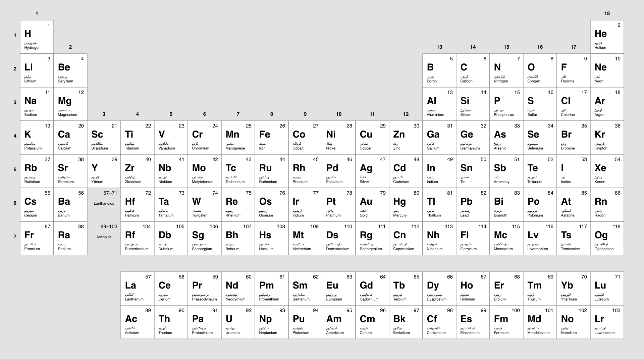Open the Beryllium (Be) cell
644x359 pixels.
70,70
